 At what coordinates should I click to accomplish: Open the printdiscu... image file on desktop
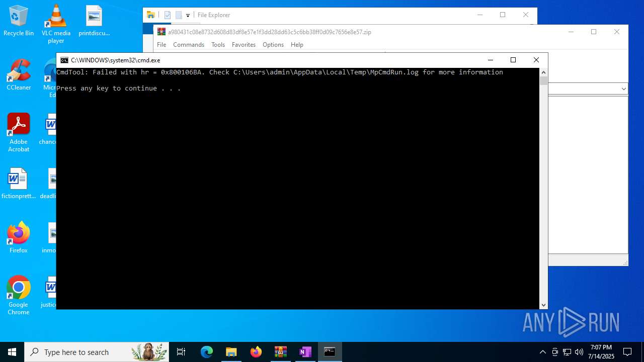94,21
